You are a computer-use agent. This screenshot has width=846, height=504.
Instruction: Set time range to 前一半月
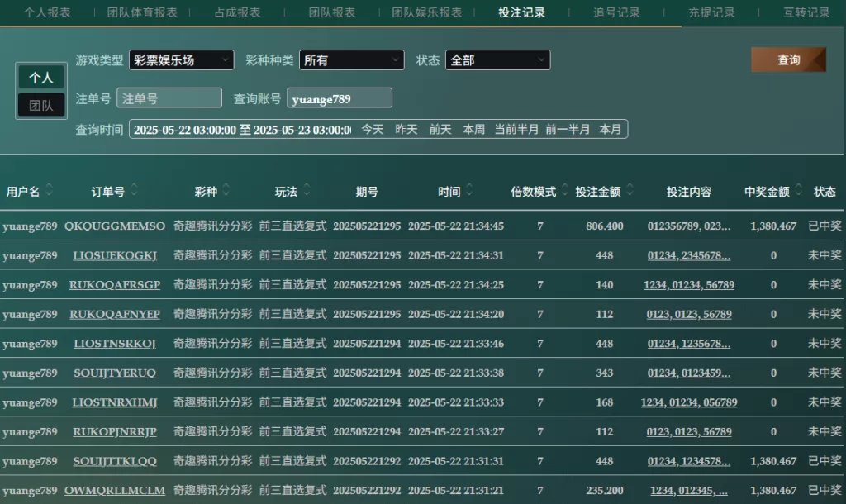coord(568,130)
